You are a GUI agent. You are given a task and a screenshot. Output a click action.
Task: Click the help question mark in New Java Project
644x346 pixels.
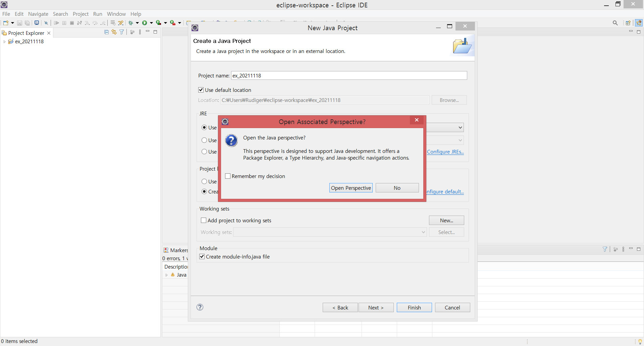tap(200, 307)
